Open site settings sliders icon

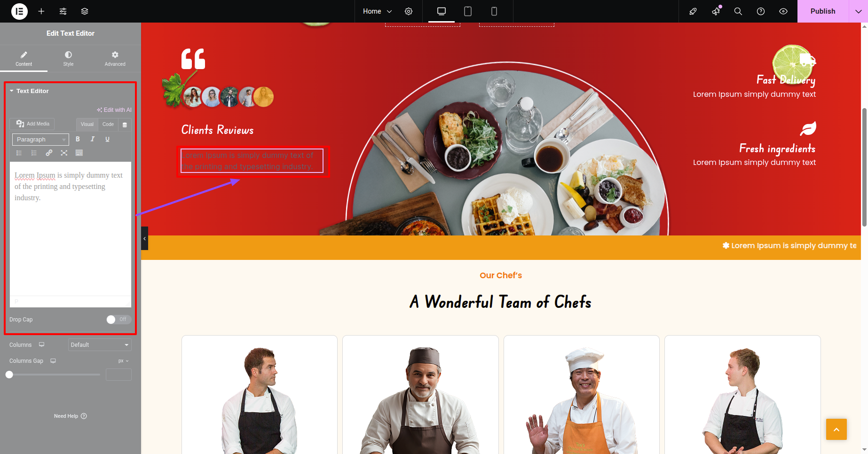pos(63,11)
